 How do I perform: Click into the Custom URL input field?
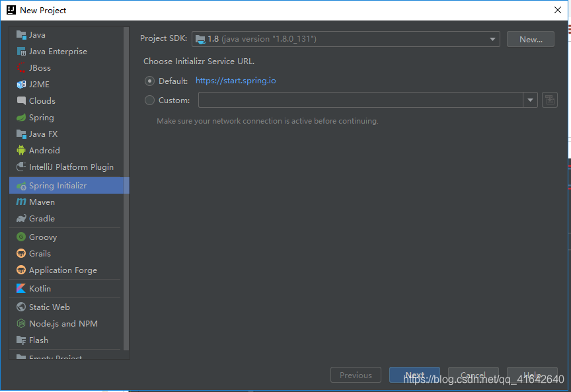361,100
